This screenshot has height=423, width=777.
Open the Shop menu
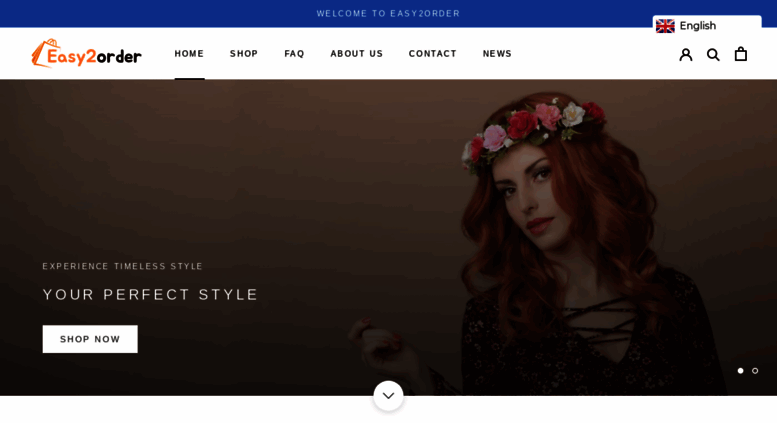[244, 53]
